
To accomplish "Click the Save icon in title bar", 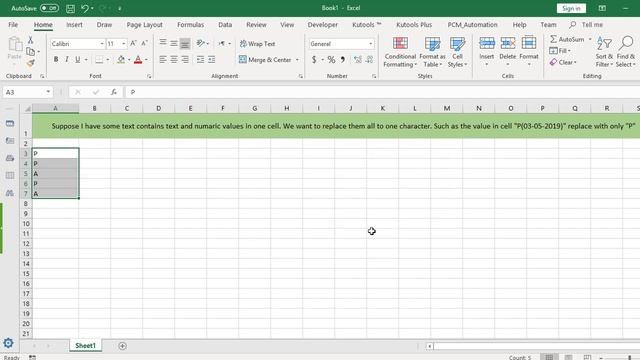I will click(70, 8).
